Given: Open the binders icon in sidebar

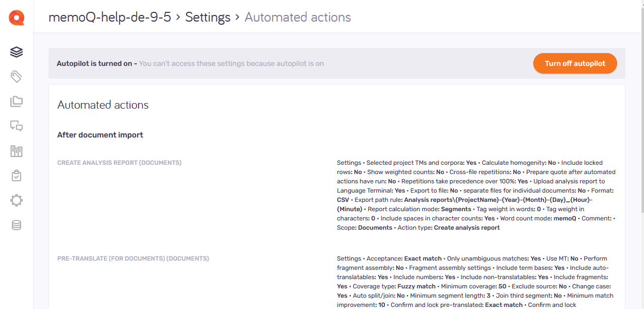Looking at the screenshot, I should click(x=16, y=151).
